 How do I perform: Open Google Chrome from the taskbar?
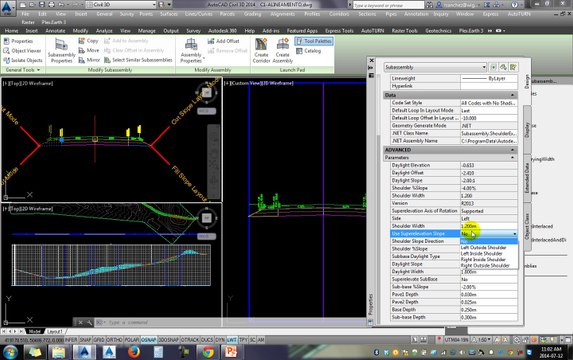point(208,352)
